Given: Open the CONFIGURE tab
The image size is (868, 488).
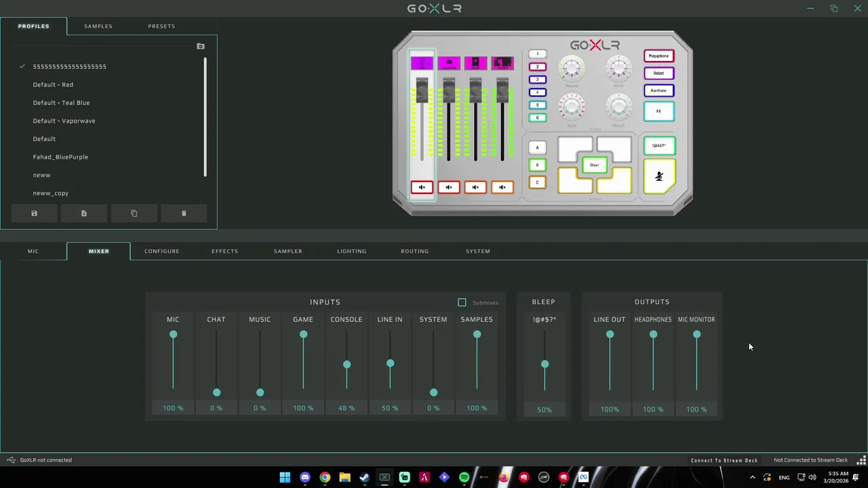Looking at the screenshot, I should [161, 251].
